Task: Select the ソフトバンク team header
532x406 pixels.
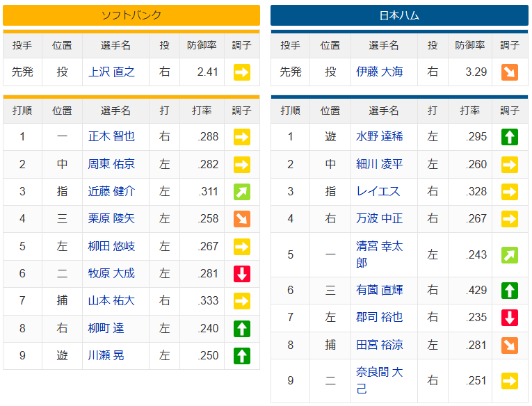Action: click(131, 15)
